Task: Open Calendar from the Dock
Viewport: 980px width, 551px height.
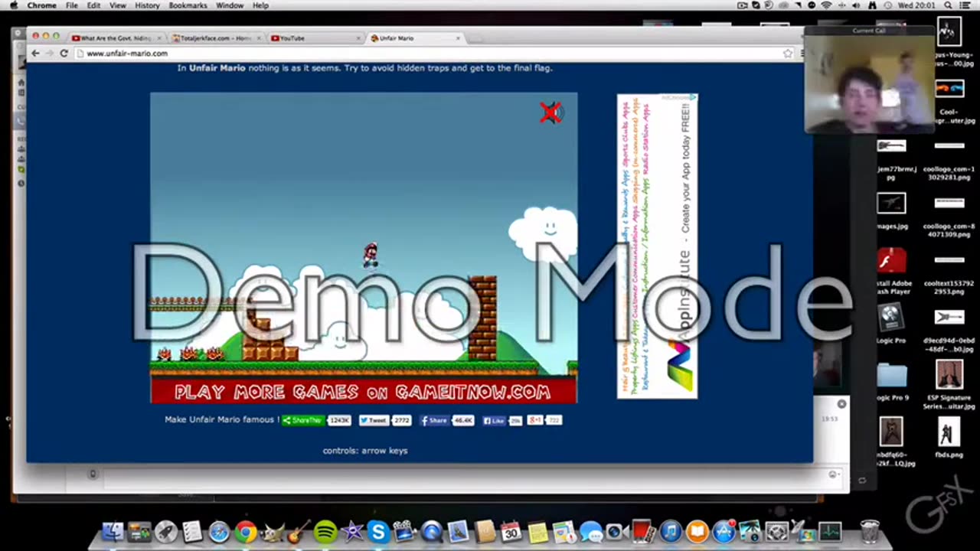Action: pyautogui.click(x=511, y=531)
